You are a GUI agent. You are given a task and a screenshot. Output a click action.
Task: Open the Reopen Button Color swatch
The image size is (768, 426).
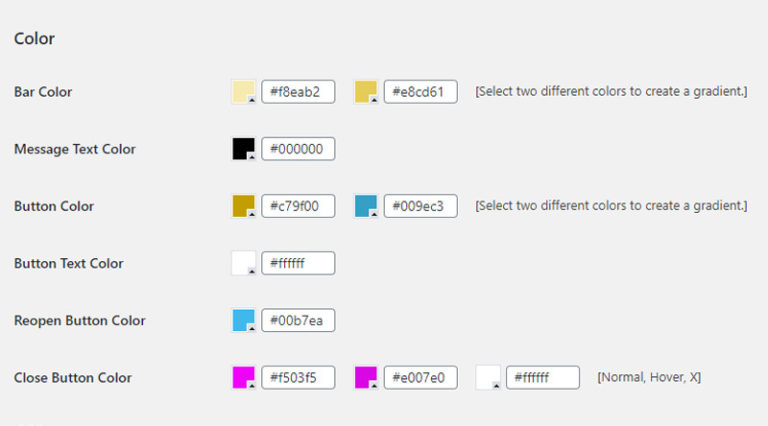244,320
